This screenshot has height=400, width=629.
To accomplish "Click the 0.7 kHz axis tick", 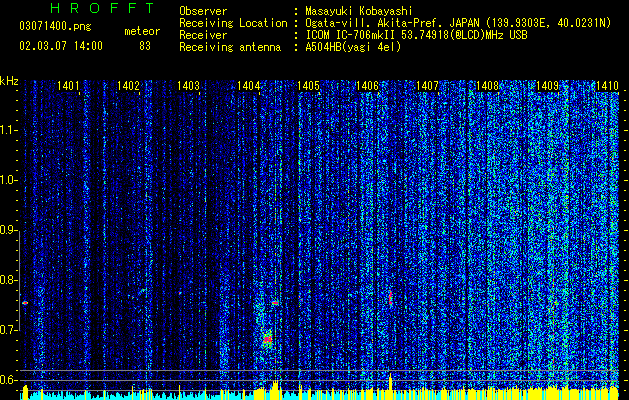I will (x=8, y=330).
